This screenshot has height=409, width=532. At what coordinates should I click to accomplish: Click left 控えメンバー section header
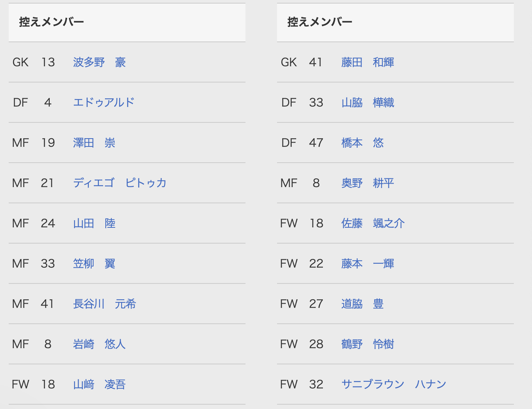51,22
